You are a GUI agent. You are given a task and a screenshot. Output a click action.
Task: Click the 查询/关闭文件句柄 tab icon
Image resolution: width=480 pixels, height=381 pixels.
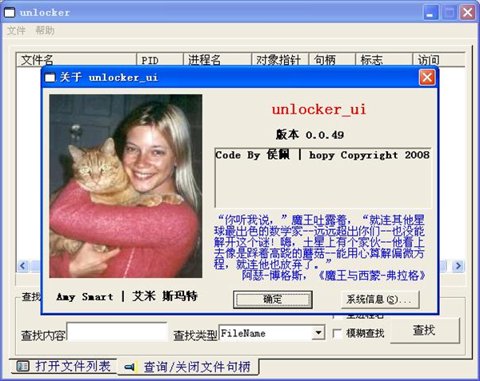(129, 367)
